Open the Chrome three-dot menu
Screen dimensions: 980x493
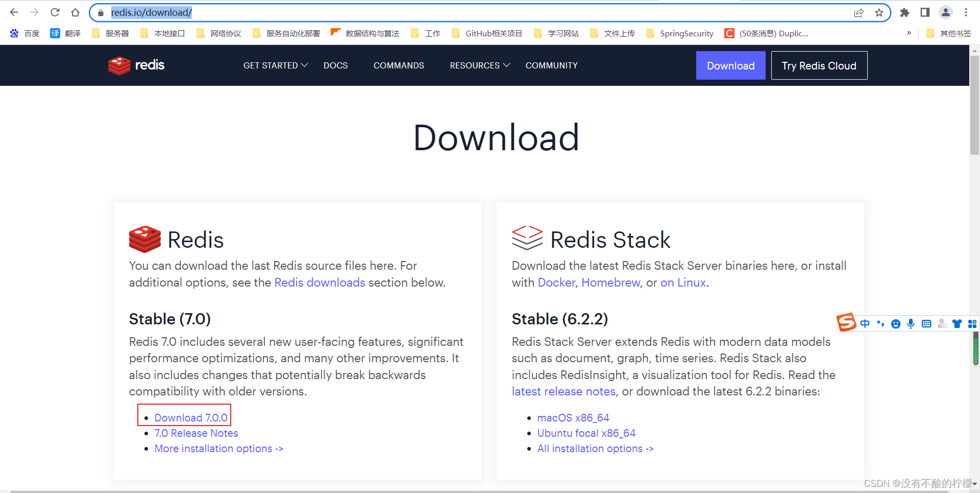point(966,12)
